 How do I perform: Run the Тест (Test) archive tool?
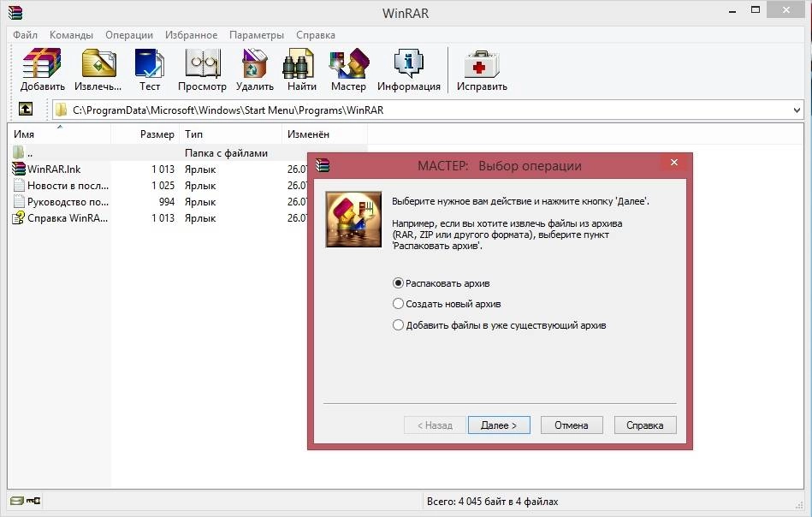click(x=149, y=63)
